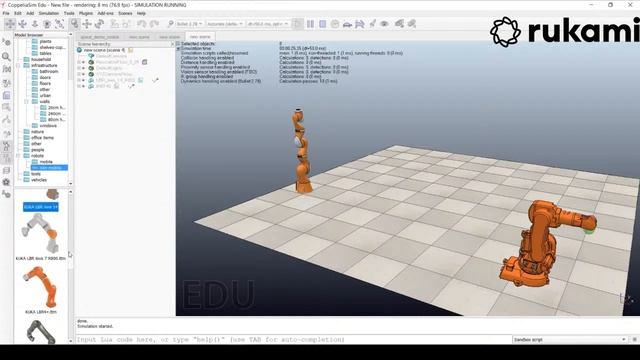640x360 pixels.
Task: Open the collections dialog icon
Action: coord(7,83)
